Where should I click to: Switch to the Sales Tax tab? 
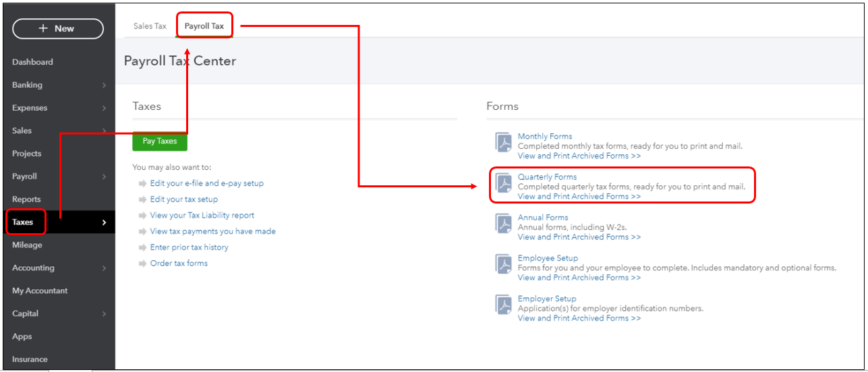(150, 26)
